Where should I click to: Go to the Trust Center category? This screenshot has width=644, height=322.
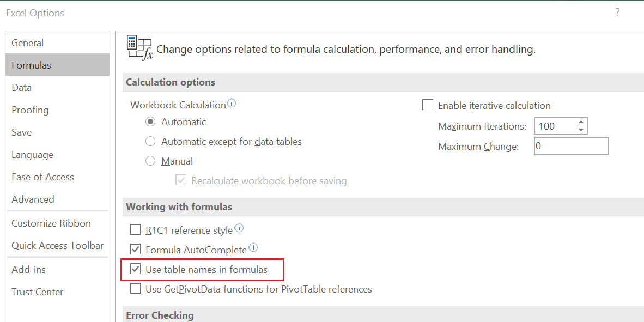point(38,292)
